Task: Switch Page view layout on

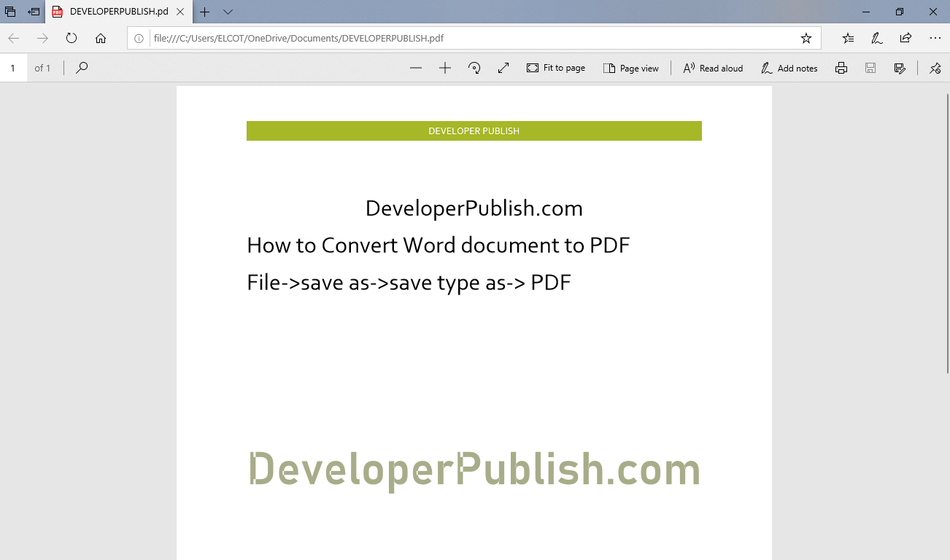Action: pyautogui.click(x=630, y=68)
